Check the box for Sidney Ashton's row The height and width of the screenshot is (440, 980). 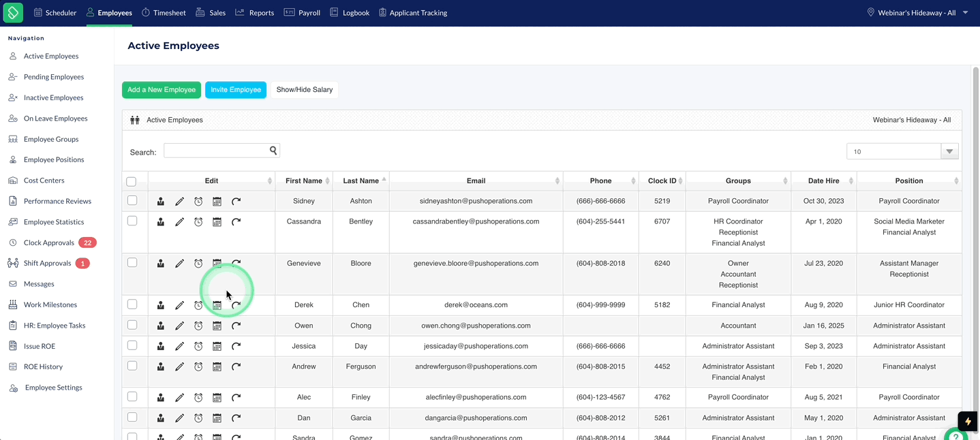132,200
